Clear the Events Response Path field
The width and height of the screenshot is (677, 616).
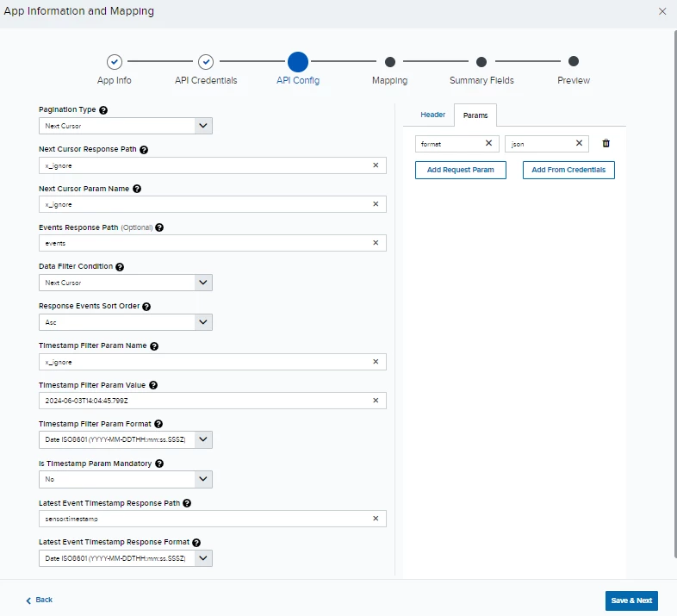click(376, 243)
